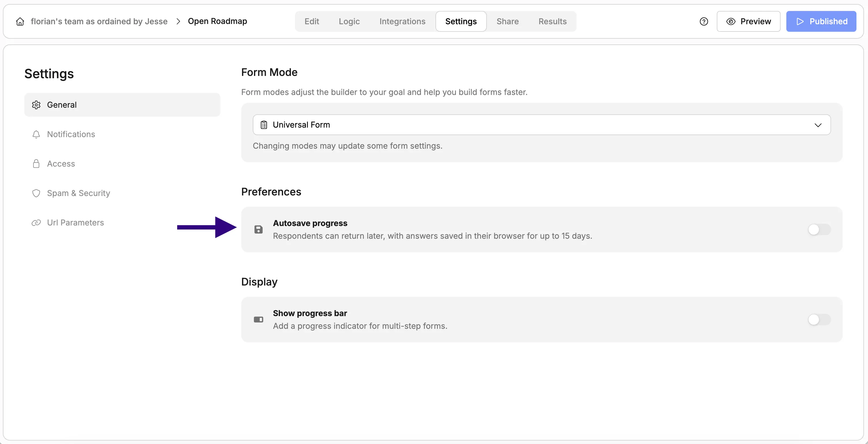
Task: Click the Settings sidebar heading
Action: pos(49,74)
